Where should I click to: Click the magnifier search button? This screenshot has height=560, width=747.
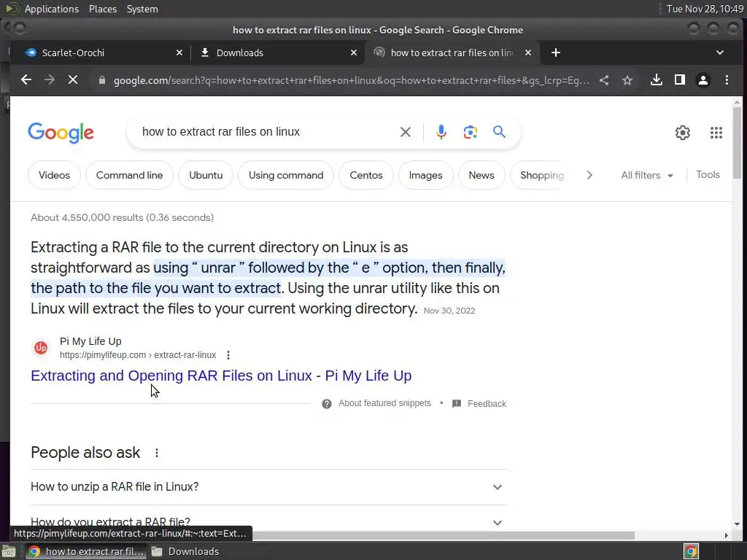point(499,131)
